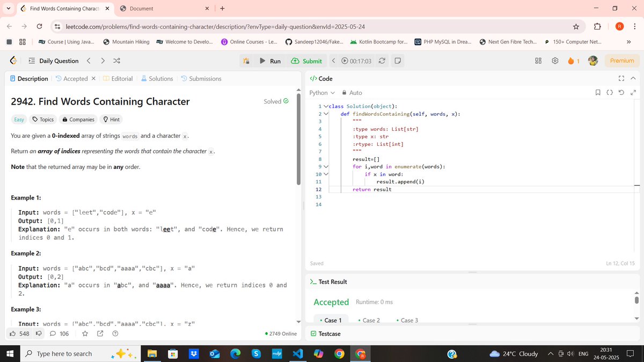Select Case 1 test tab
This screenshot has width=644, height=362.
pyautogui.click(x=331, y=320)
